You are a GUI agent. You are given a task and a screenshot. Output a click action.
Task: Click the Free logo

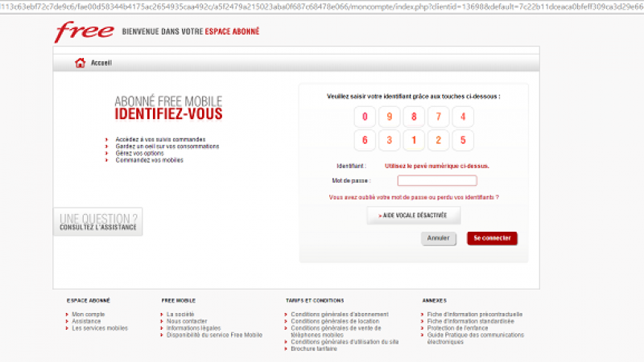[85, 31]
